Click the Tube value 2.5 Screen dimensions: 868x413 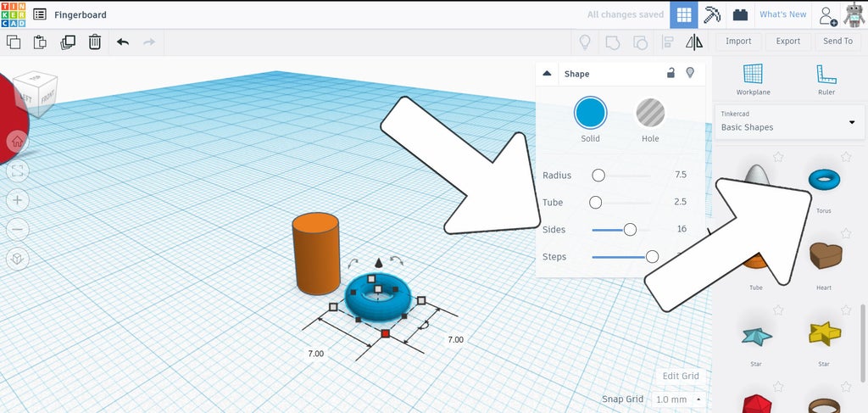click(681, 202)
